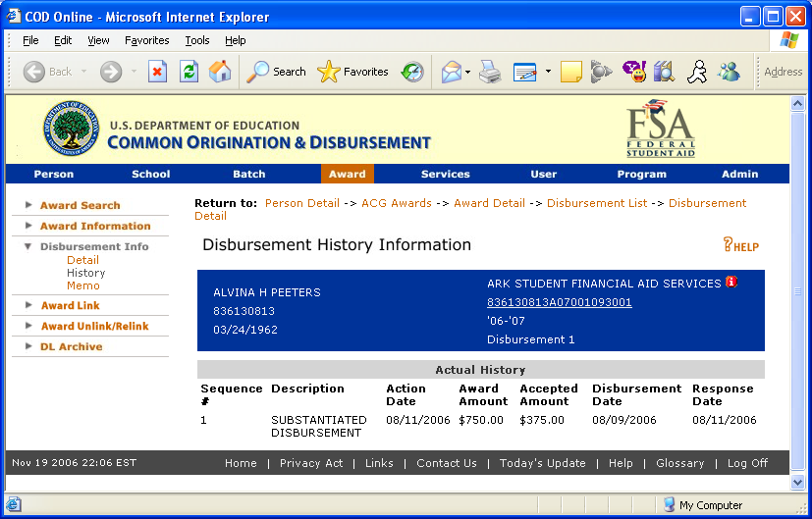Screen dimensions: 812x519
Task: Open the Back button history dropdown arrow
Action: click(x=84, y=72)
